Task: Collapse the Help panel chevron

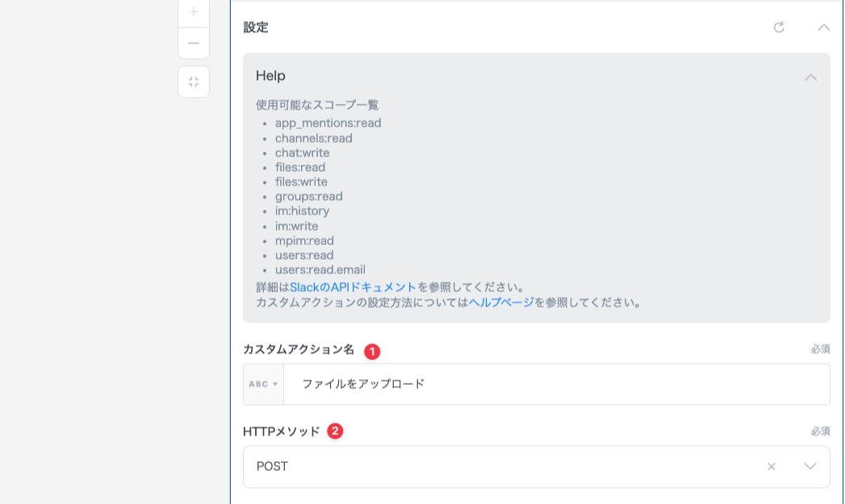Action: click(x=811, y=77)
